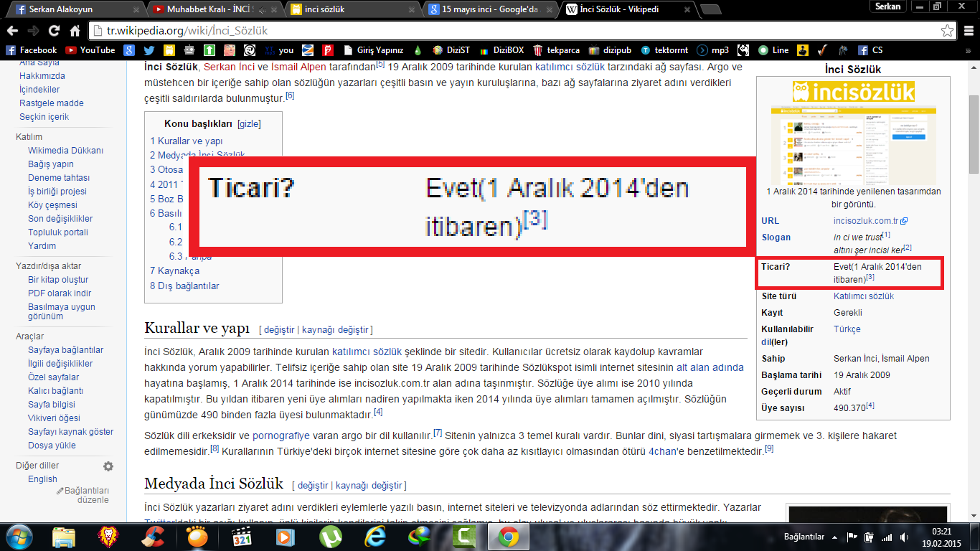The image size is (980, 551).
Task: Open the Google bookmark icon
Action: pos(129,50)
